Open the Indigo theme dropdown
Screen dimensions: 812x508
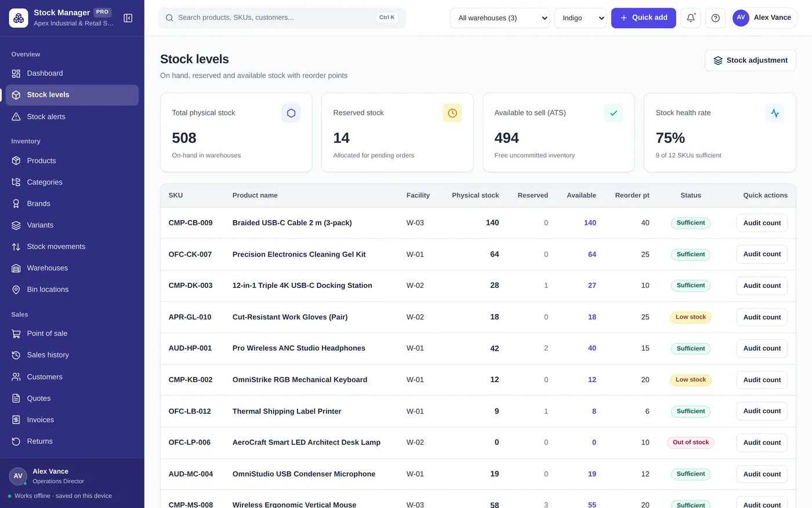click(x=581, y=18)
